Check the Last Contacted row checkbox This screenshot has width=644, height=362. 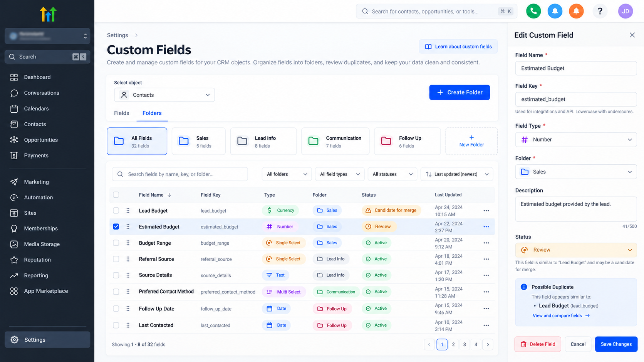pos(116,325)
